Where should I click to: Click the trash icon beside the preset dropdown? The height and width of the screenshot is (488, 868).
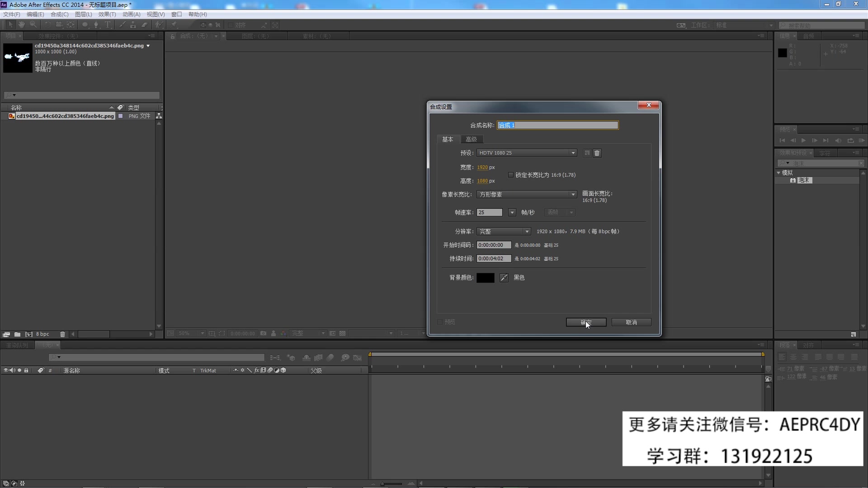click(597, 153)
